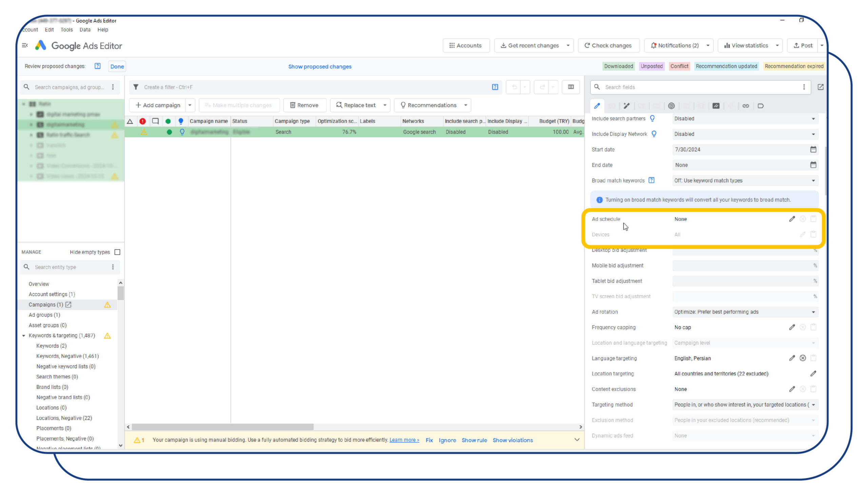Open Targeting method dropdown
Screen dimensions: 868x491
(x=745, y=405)
